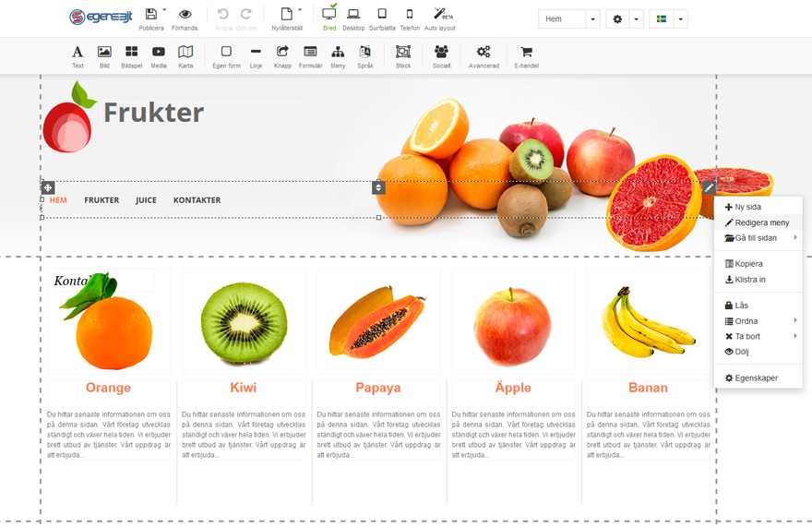
Task: Open the E-handel shopping cart tool
Action: (x=527, y=56)
